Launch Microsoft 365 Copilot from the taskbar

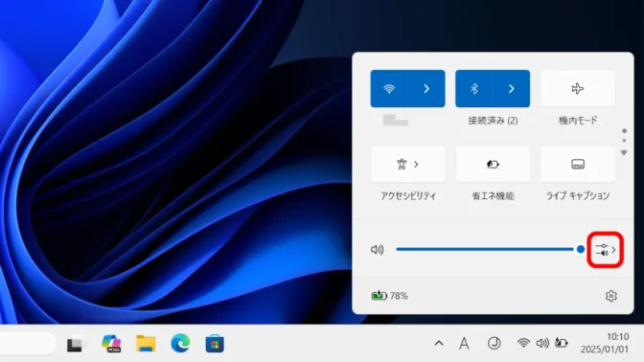click(111, 344)
